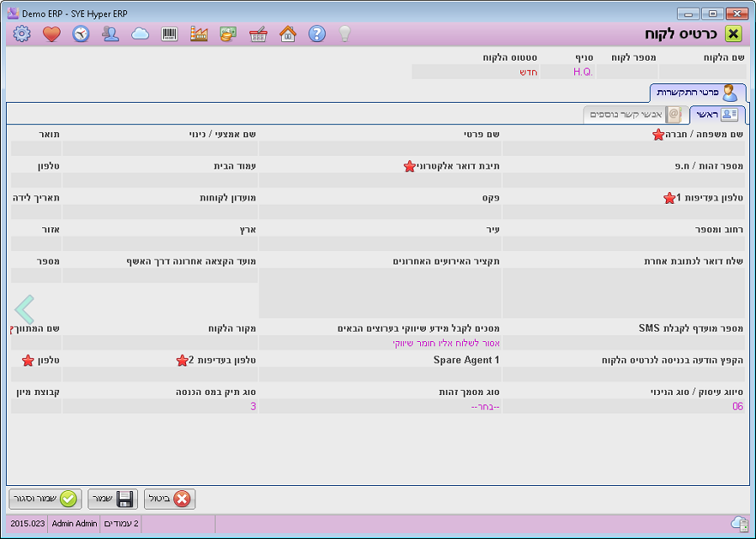Open the blue help question mark icon
This screenshot has height=539, width=756.
tap(317, 34)
